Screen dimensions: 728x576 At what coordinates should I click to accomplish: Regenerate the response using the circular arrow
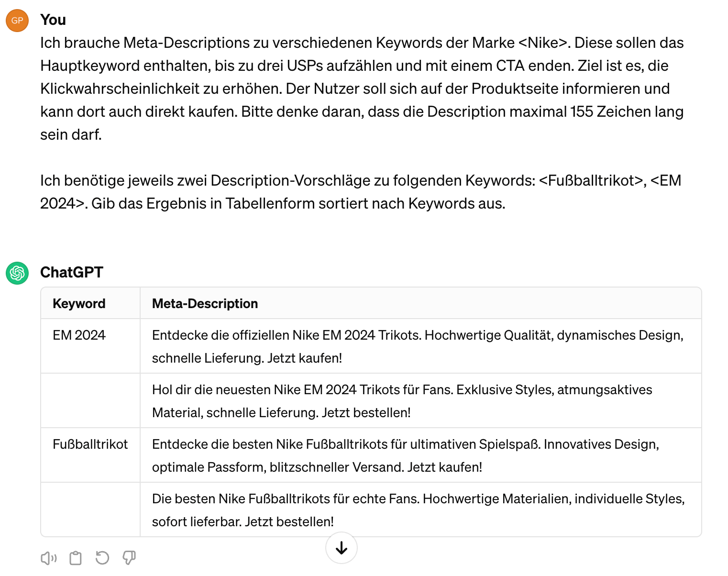pyautogui.click(x=102, y=558)
